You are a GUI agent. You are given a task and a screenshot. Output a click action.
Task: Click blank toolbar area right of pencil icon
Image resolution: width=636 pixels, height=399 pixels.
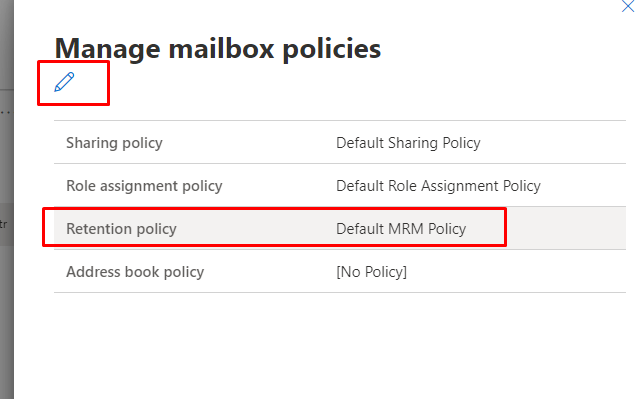coord(365,83)
